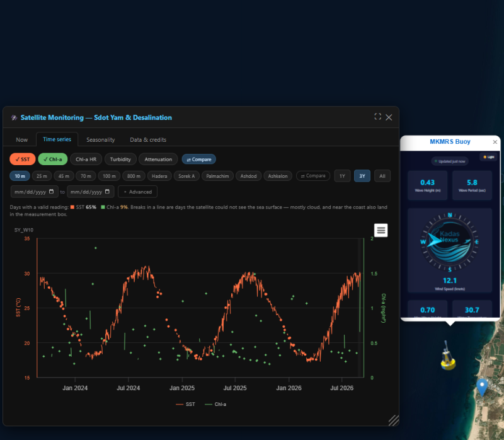
Task: Expand the Advanced options disclosure
Action: pyautogui.click(x=137, y=192)
